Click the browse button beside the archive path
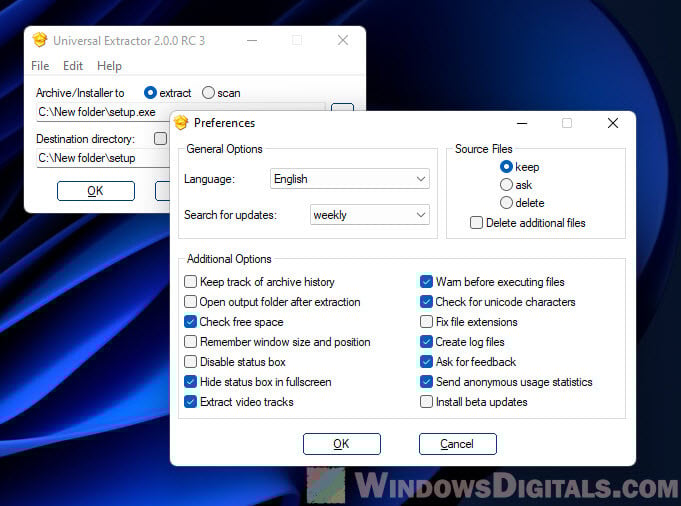The height and width of the screenshot is (506, 681). 342,107
